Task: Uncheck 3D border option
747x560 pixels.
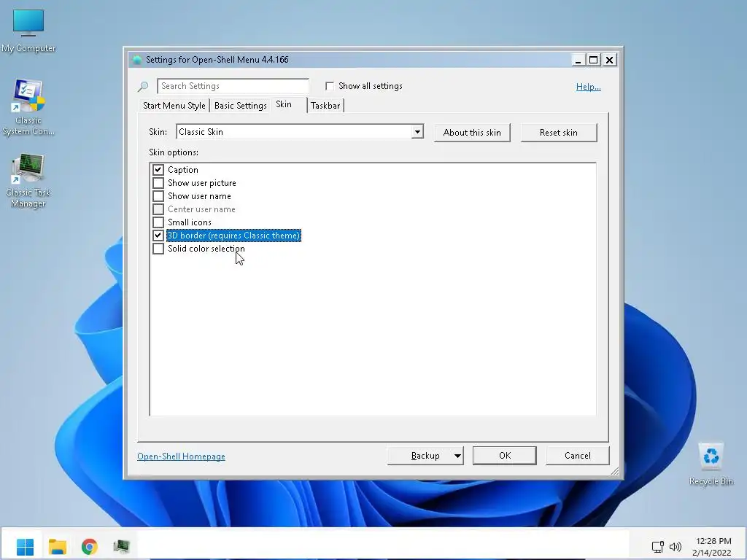Action: point(158,236)
